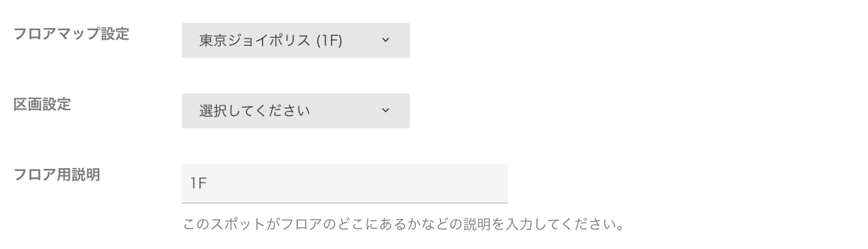
Task: Click the フロアマップ設定 label
Action: point(72,34)
